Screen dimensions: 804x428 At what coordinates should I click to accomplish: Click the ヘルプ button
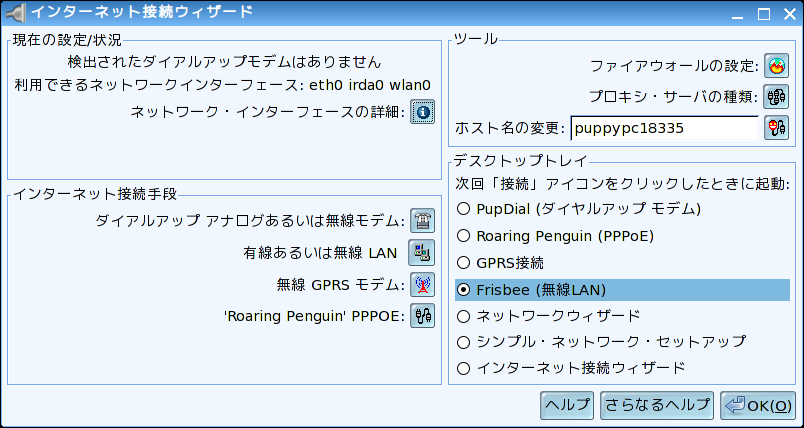click(x=567, y=405)
